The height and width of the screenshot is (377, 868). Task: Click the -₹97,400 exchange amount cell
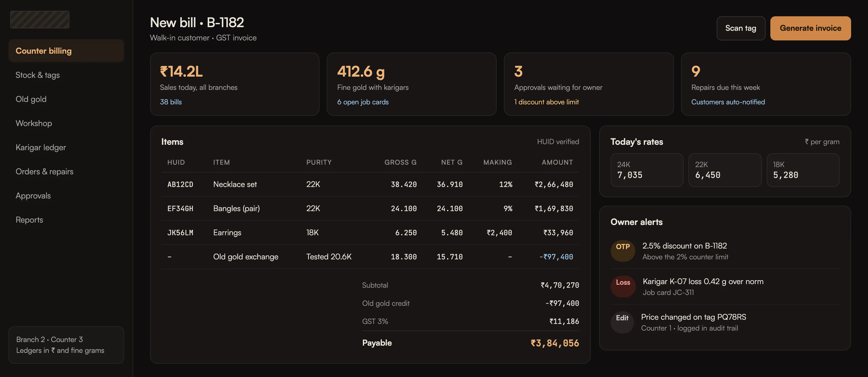(x=556, y=257)
